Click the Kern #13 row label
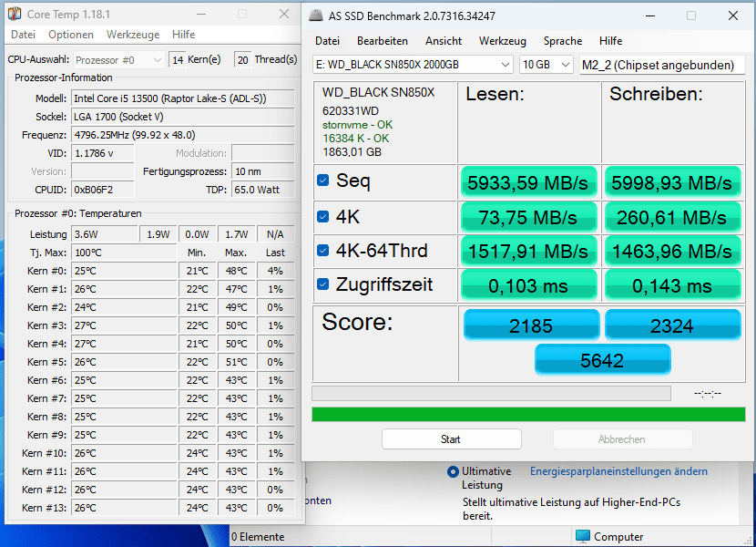This screenshot has height=547, width=756. (x=44, y=508)
